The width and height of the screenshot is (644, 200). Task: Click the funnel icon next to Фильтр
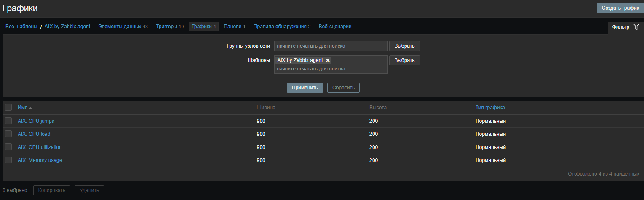[636, 27]
